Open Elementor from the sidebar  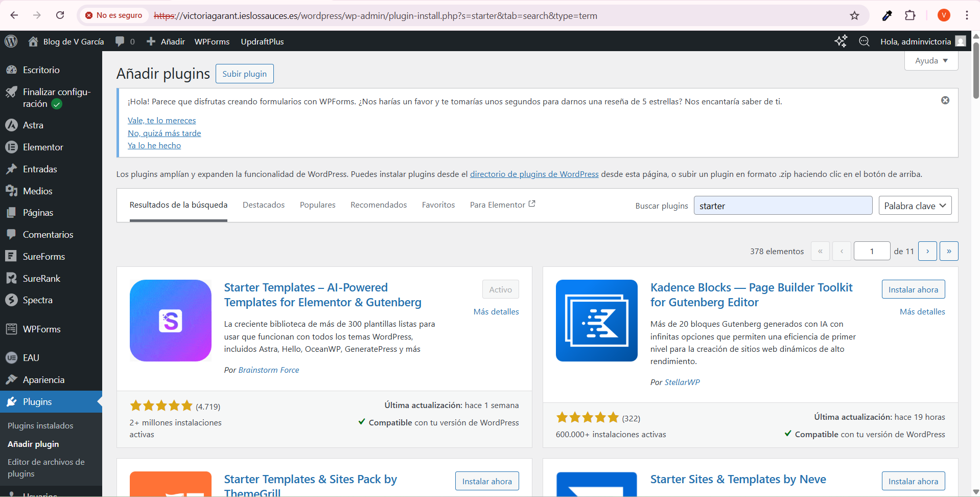[x=43, y=147]
